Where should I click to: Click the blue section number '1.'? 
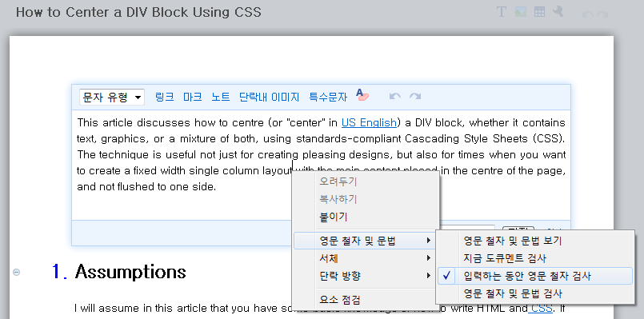point(60,272)
